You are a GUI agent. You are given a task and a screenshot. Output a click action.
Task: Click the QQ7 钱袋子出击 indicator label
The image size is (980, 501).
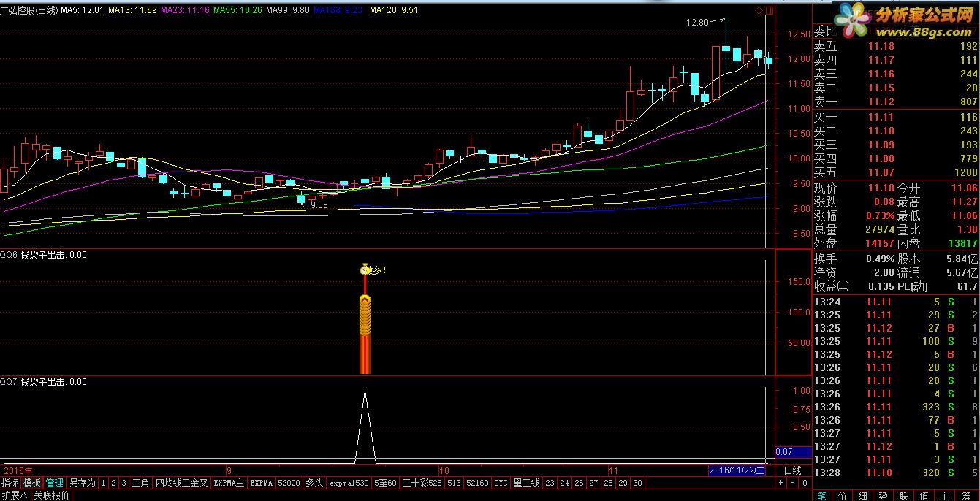(44, 382)
